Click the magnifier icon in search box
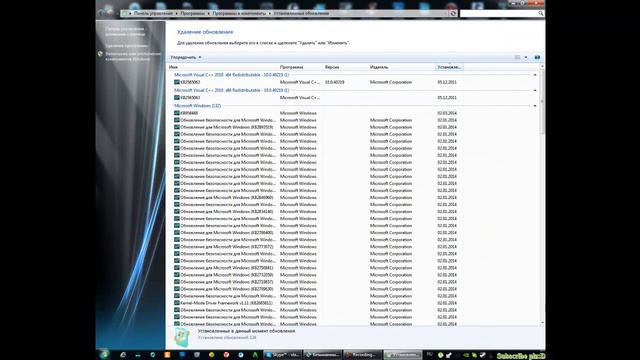 tap(540, 13)
